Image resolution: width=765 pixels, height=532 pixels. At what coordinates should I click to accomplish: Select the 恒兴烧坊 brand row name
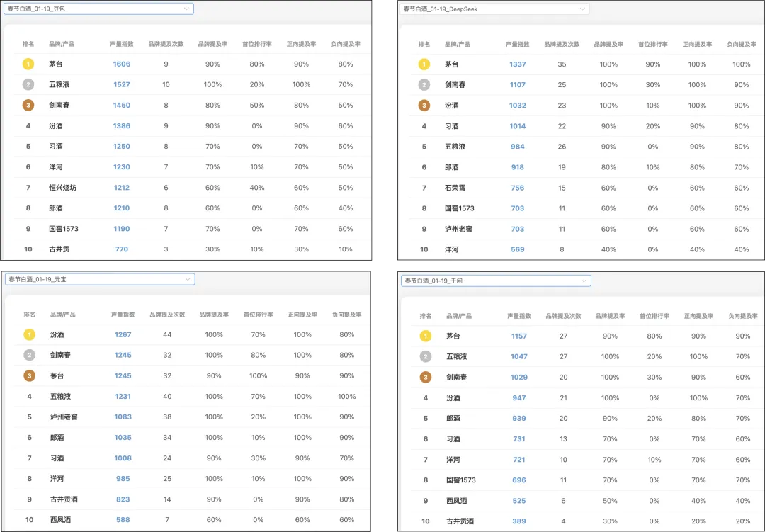[x=62, y=188]
